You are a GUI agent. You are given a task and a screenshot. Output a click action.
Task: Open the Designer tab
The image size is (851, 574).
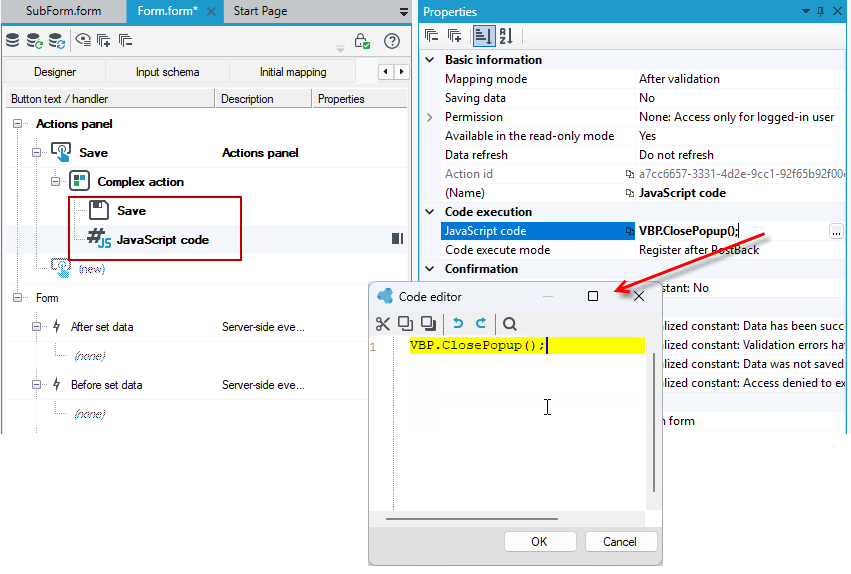point(55,72)
